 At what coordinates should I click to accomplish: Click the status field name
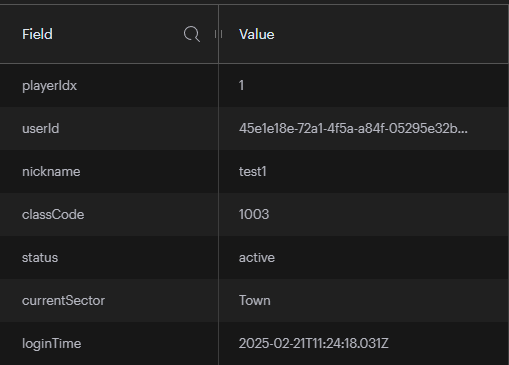(x=40, y=258)
